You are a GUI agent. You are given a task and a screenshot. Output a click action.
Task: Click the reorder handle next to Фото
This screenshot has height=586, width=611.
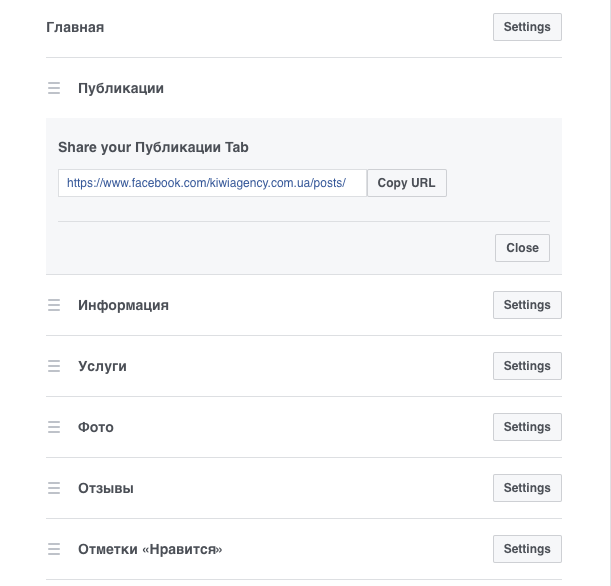click(54, 427)
